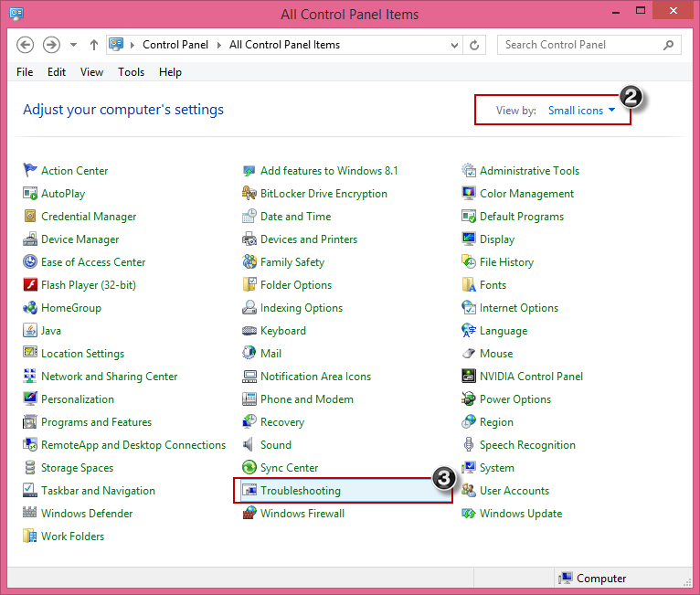Screen dimensions: 700x595
Task: Open the System link
Action: [x=497, y=467]
